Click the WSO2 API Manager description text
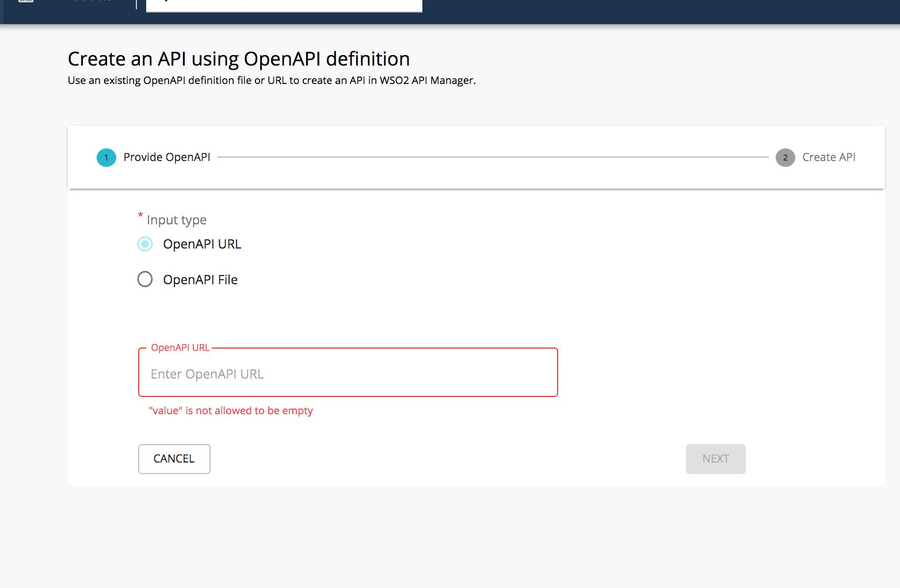The height and width of the screenshot is (588, 900). [271, 80]
